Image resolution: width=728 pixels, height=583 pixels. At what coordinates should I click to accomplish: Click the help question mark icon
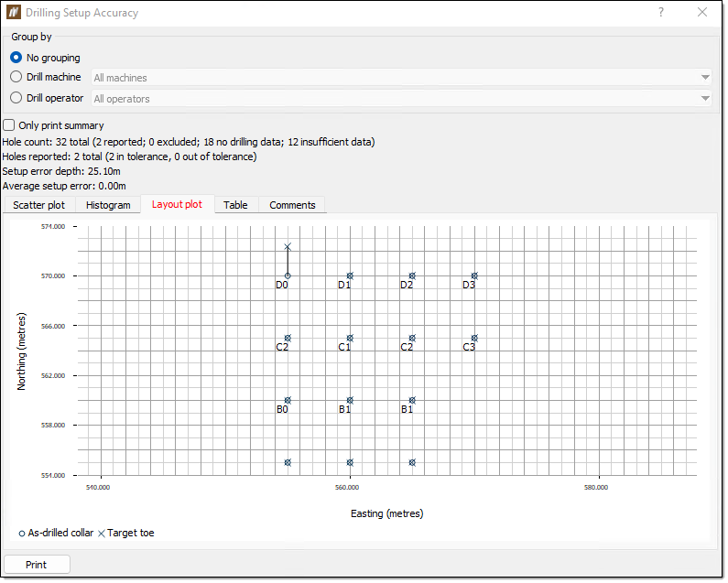tap(661, 12)
